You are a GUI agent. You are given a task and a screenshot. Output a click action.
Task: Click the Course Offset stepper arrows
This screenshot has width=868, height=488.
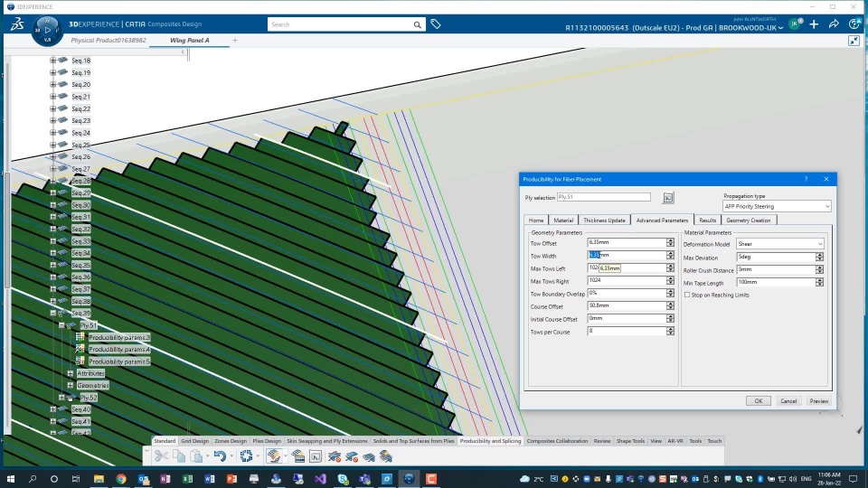(670, 306)
